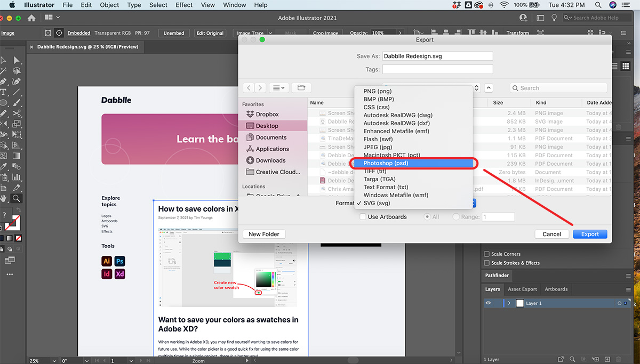Select the Hand tool
Screen dimensions: 640x364
pos(4,198)
